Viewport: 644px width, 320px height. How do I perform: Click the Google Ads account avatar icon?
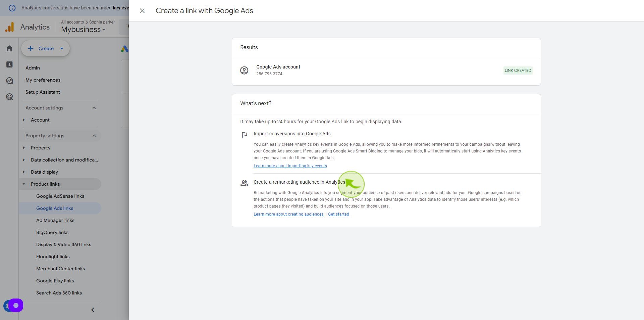[x=244, y=70]
